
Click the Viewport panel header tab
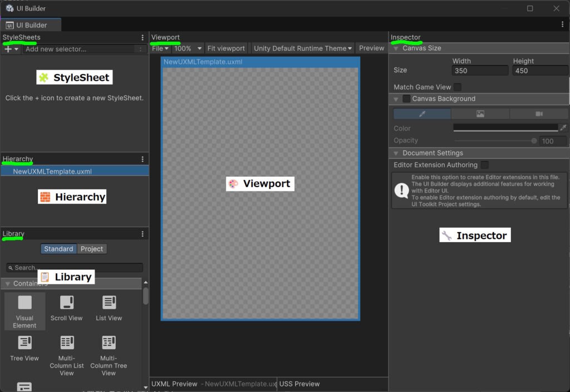165,37
